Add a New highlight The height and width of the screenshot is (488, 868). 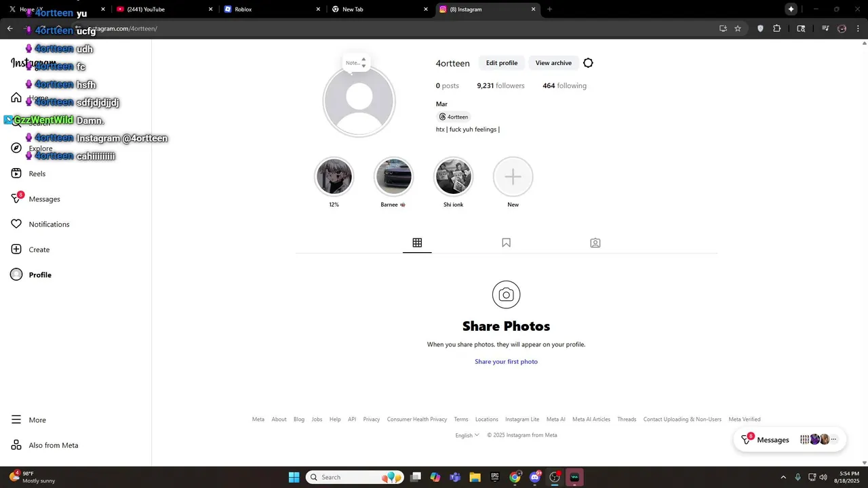(513, 176)
